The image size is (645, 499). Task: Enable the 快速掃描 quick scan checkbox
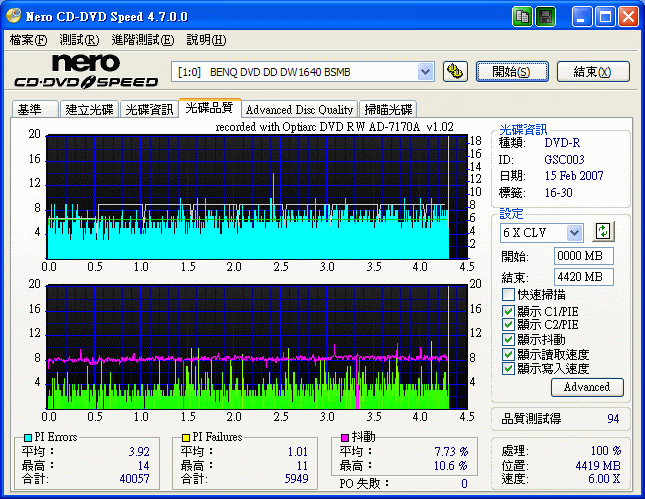tap(508, 296)
